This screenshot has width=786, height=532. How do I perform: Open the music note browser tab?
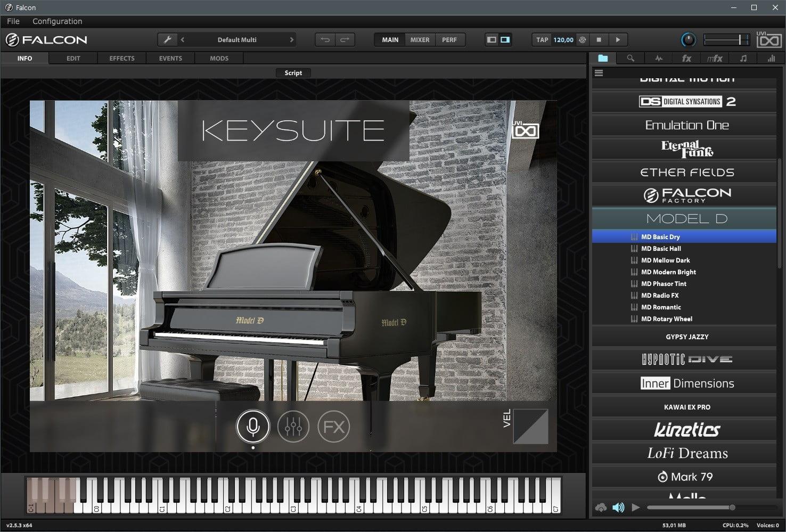pos(743,59)
